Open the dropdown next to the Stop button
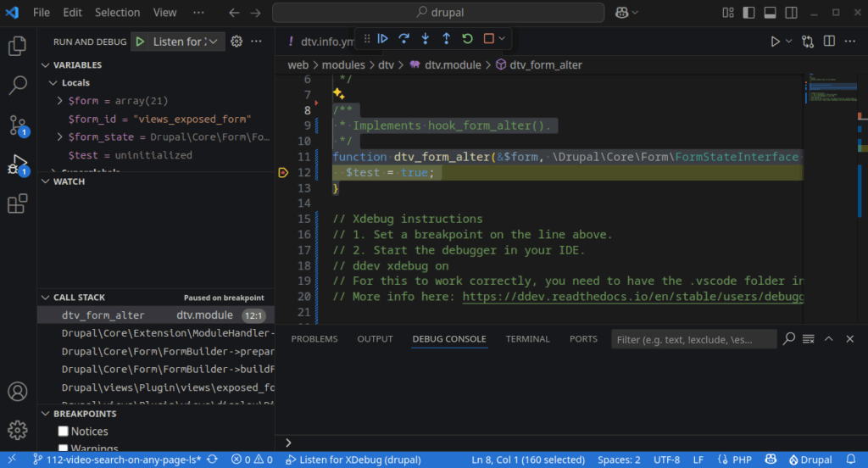Image resolution: width=868 pixels, height=468 pixels. [502, 39]
